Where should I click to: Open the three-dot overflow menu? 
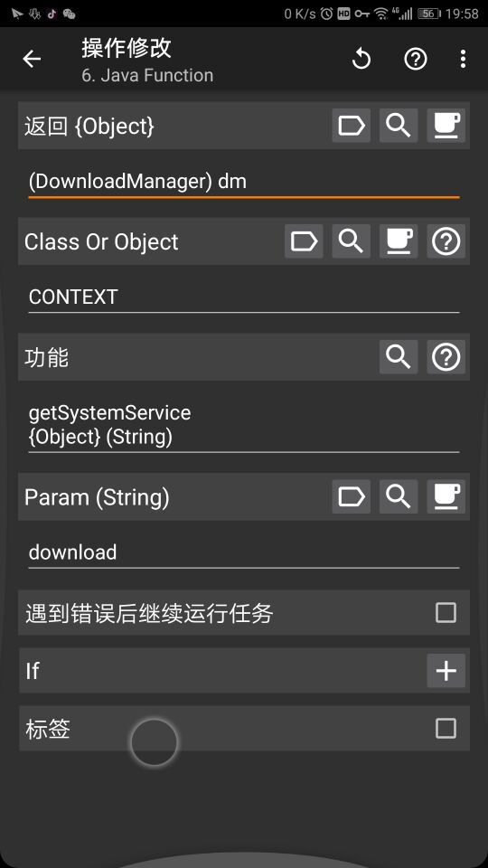click(x=463, y=59)
